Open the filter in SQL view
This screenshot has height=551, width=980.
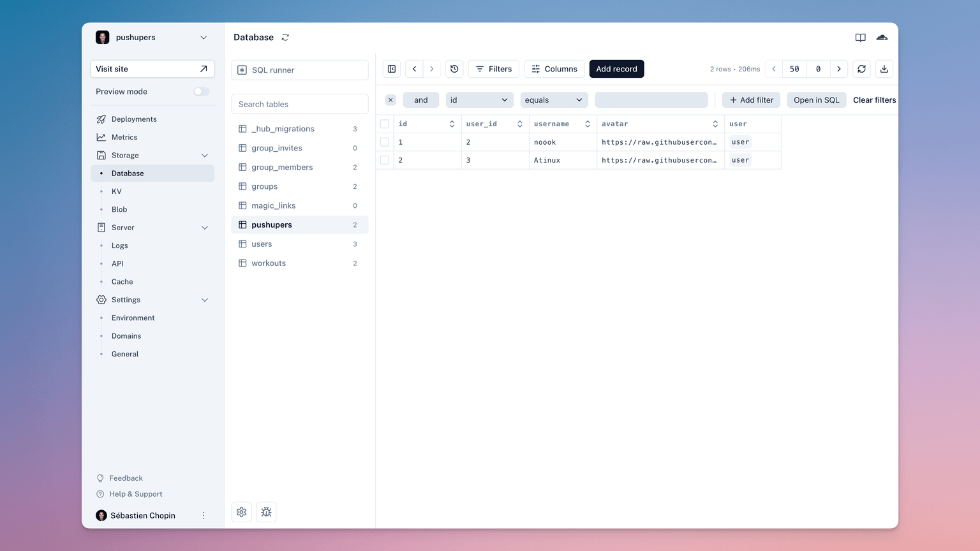click(x=816, y=99)
